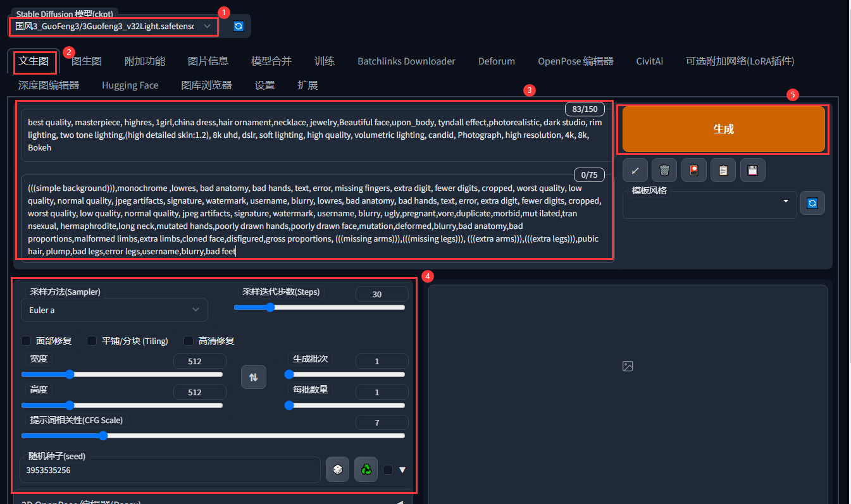Switch to the Hugging Face tab
This screenshot has width=851, height=504.
(x=130, y=85)
